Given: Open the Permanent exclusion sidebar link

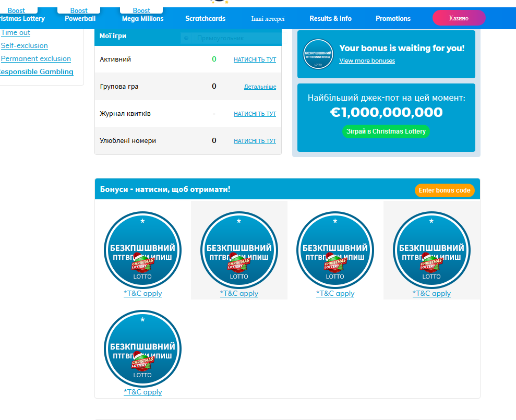Looking at the screenshot, I should pos(36,58).
